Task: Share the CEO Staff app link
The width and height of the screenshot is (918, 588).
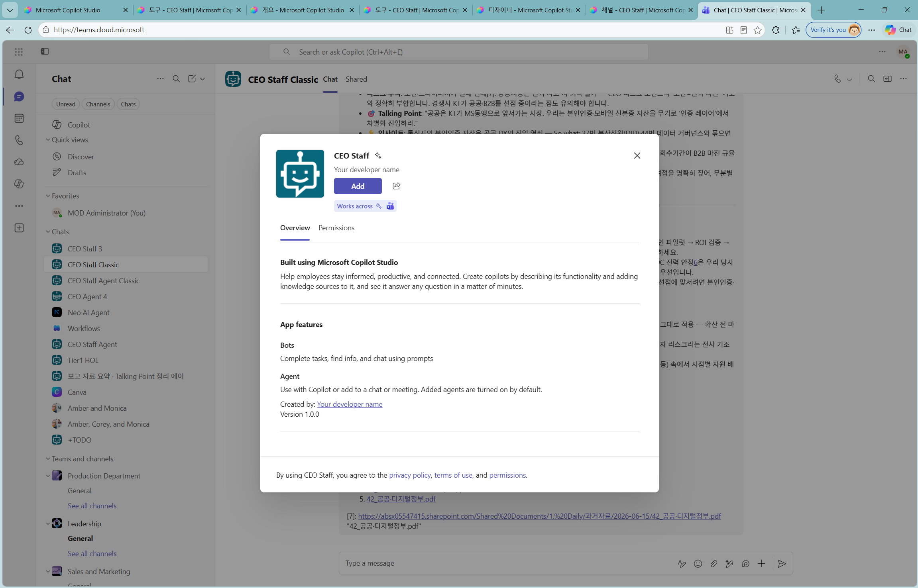Action: (396, 186)
